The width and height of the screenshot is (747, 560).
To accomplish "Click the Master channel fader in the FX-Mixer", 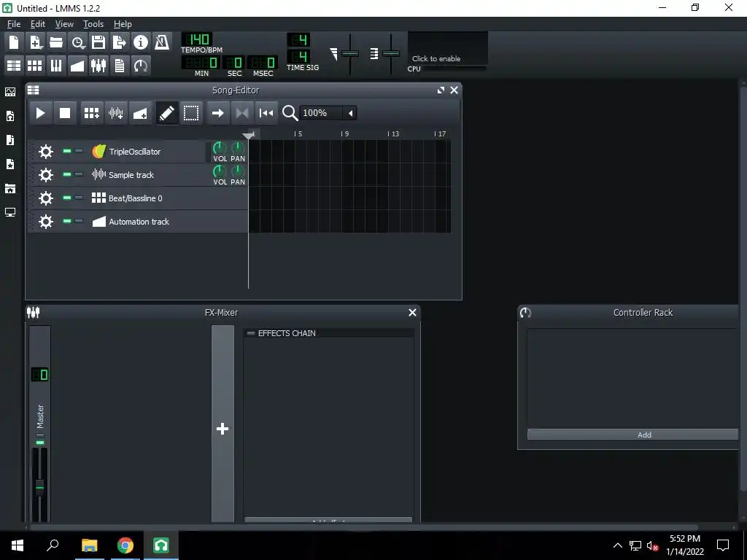I will click(40, 486).
